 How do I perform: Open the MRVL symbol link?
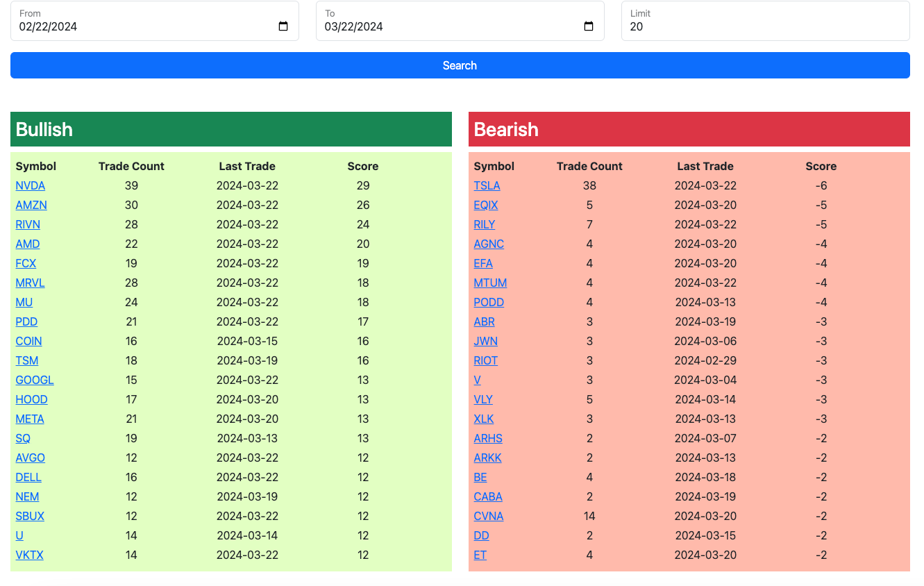(x=31, y=283)
